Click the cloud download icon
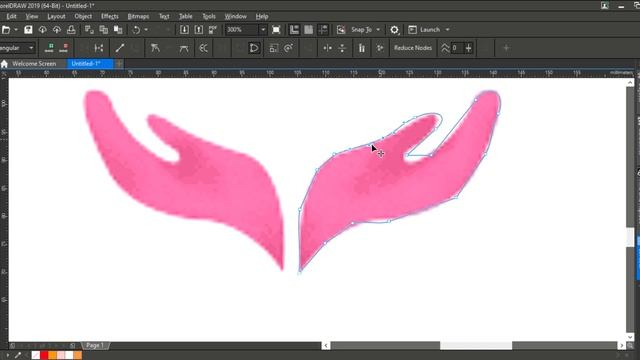Screen dimensions: 640x360 point(42,30)
